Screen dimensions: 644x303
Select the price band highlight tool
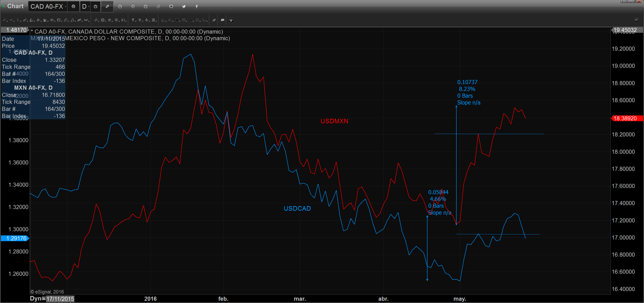(x=153, y=20)
